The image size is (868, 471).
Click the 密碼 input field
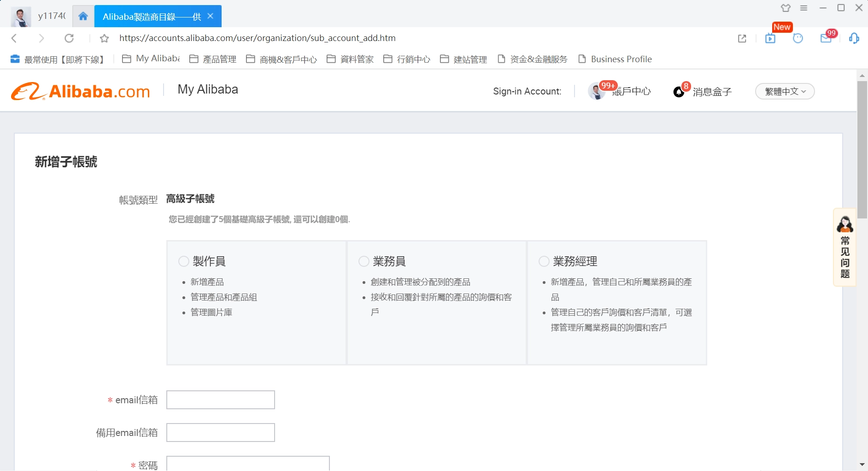point(248,463)
